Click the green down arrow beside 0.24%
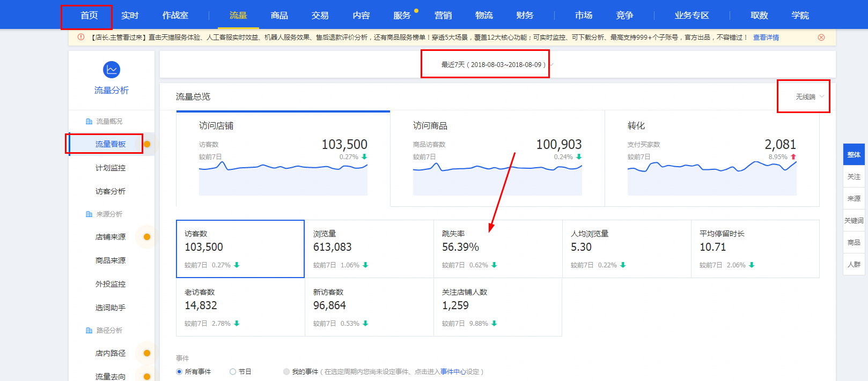 tap(579, 157)
